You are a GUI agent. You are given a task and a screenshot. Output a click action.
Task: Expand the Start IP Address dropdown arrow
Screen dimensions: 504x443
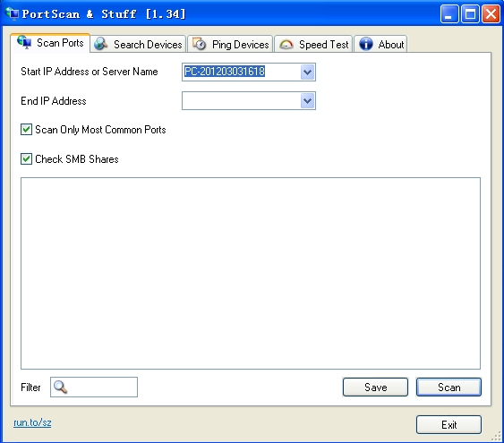click(308, 72)
